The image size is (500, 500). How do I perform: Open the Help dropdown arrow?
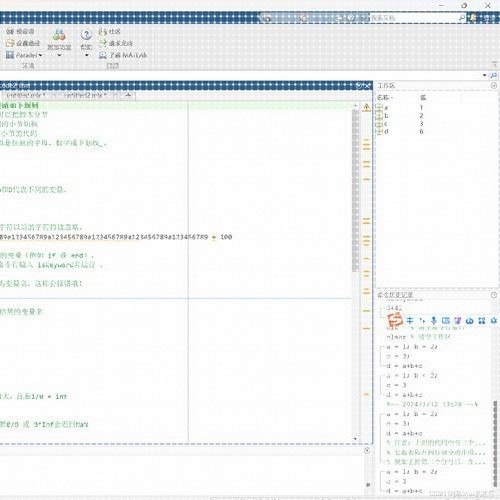tap(87, 55)
